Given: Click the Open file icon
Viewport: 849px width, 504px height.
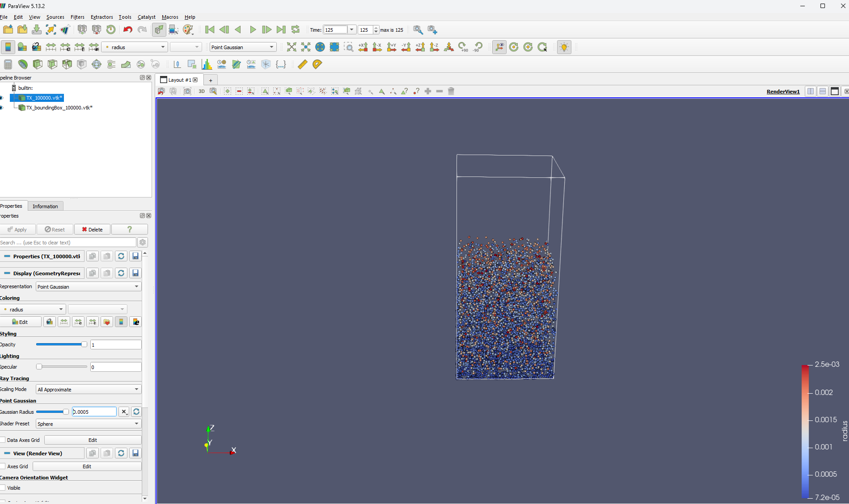Looking at the screenshot, I should tap(8, 29).
